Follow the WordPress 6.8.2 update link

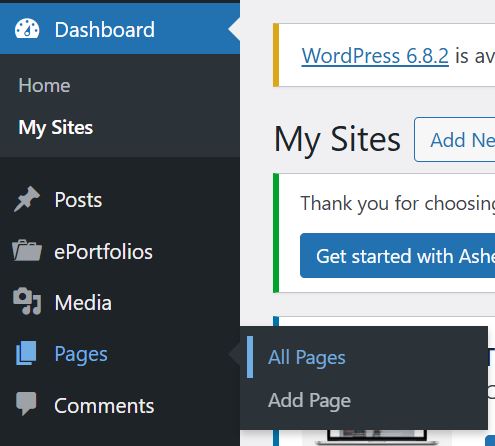tap(375, 56)
